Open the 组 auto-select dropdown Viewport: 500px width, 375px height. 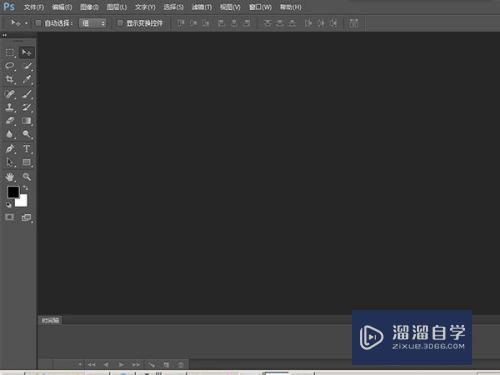pos(93,23)
